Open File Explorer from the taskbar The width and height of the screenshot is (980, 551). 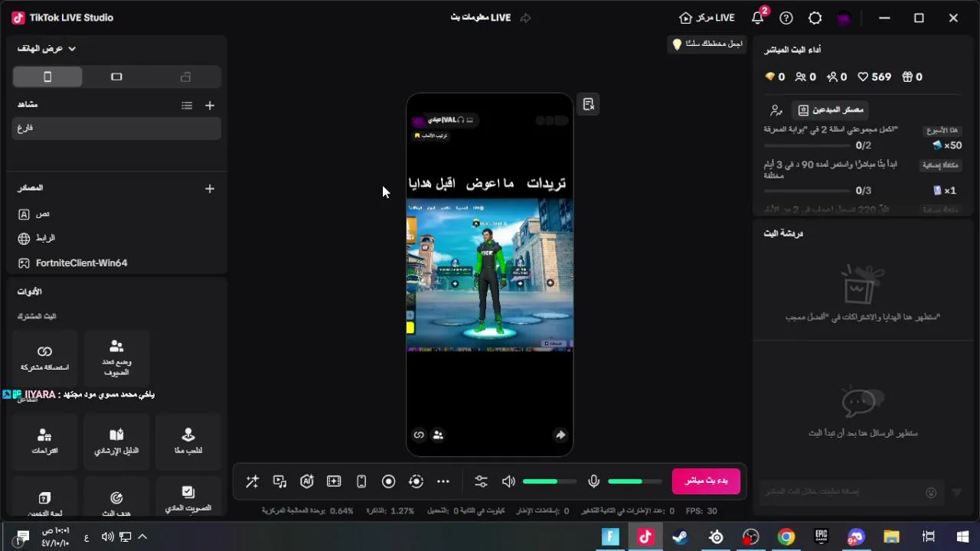point(891,536)
